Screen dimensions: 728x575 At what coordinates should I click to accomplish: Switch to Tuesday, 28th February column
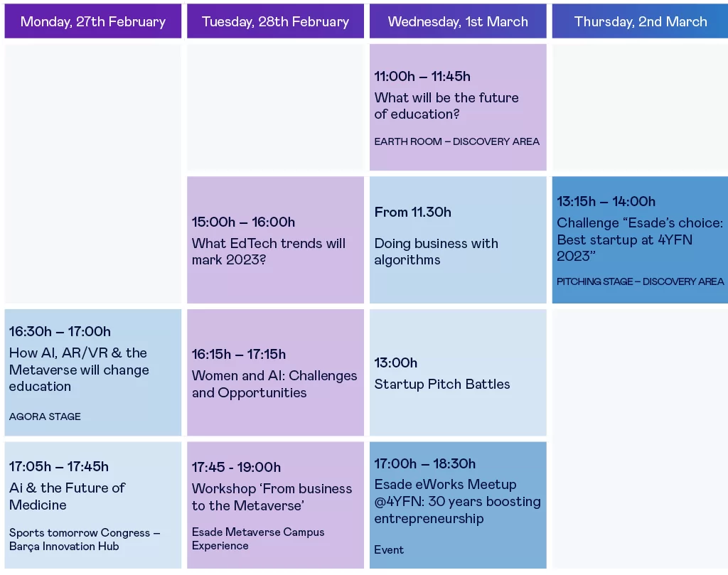point(275,21)
